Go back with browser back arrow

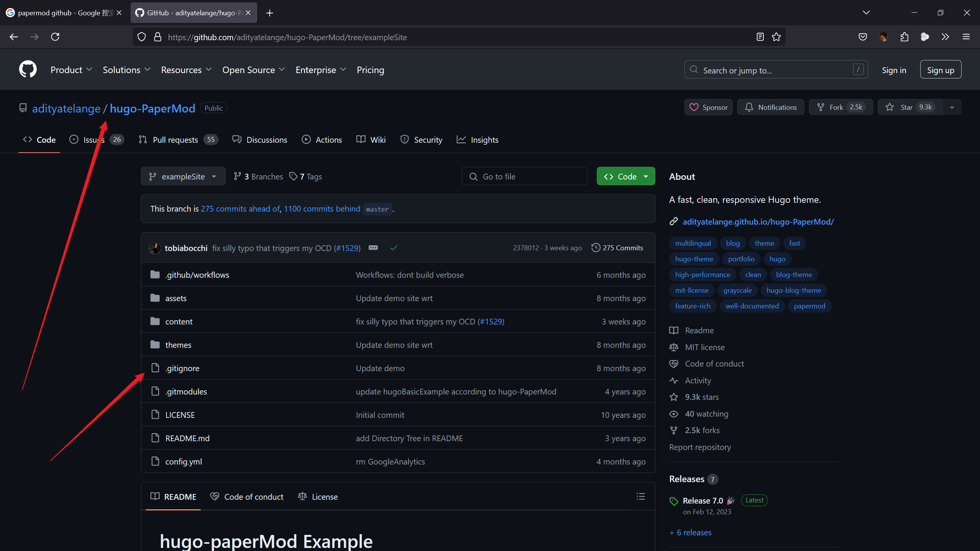14,37
